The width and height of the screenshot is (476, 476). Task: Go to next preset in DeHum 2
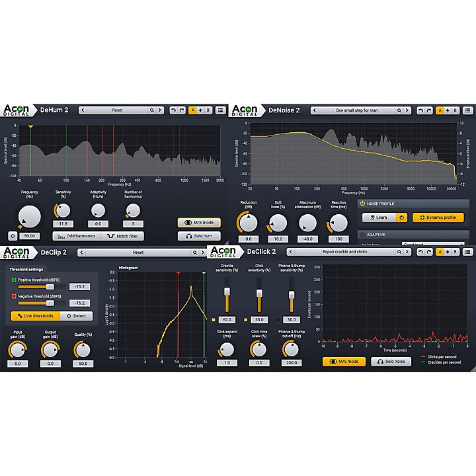pos(160,110)
